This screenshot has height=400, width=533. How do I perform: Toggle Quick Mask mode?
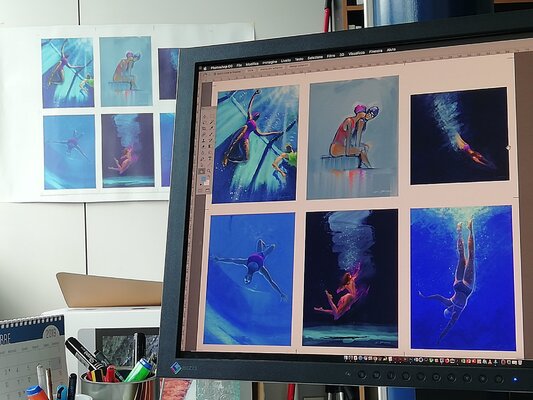pyautogui.click(x=201, y=190)
